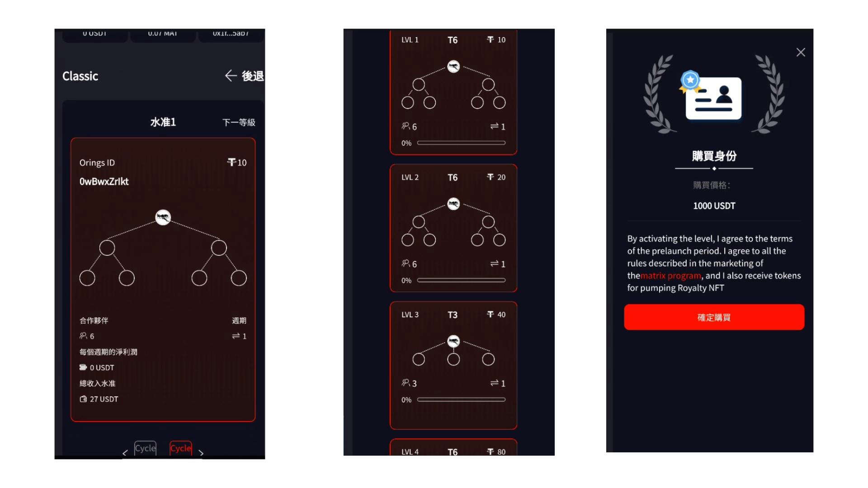Click the 確定購買 confirm purchase button
The height and width of the screenshot is (488, 868).
point(713,317)
